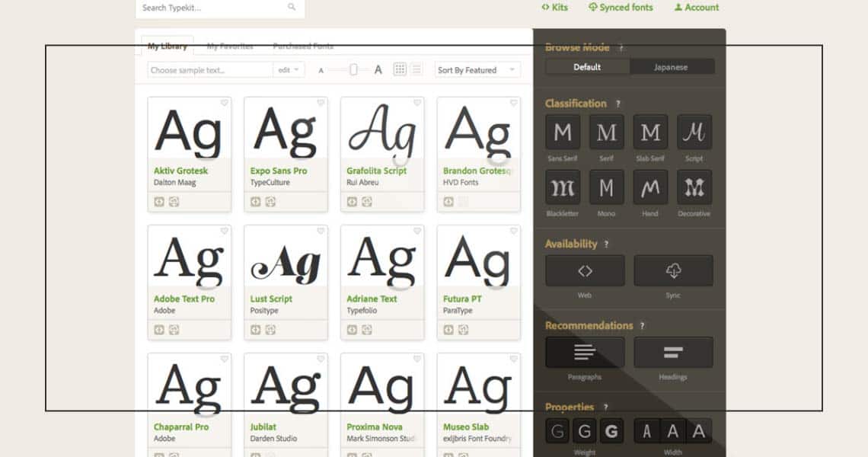868x457 pixels.
Task: Favorite Aktiv Grotesk with heart icon
Action: pyautogui.click(x=225, y=103)
